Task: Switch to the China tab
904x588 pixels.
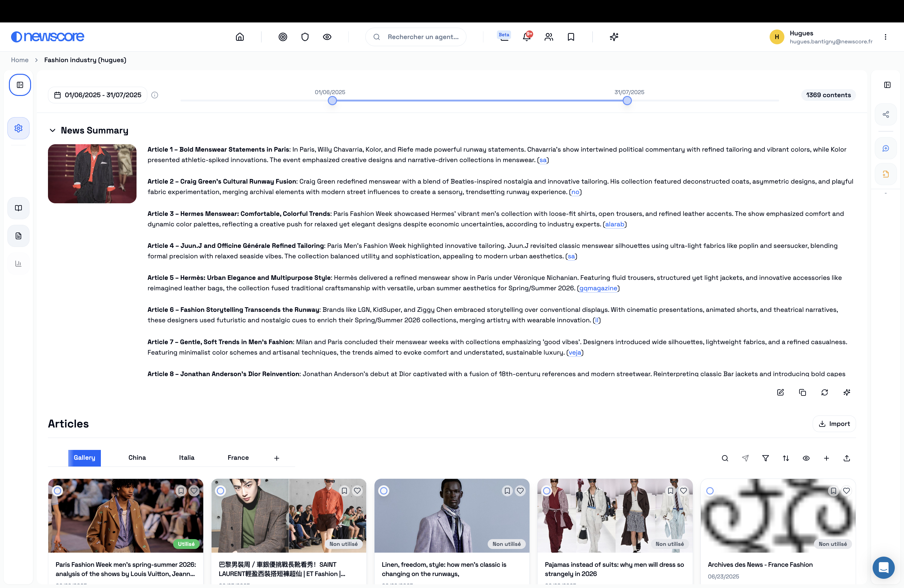Action: coord(137,458)
